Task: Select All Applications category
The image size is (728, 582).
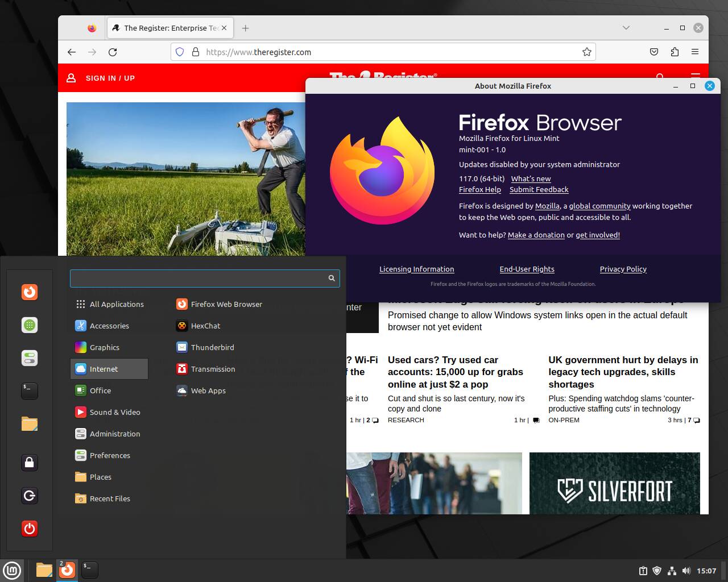Action: (109, 304)
